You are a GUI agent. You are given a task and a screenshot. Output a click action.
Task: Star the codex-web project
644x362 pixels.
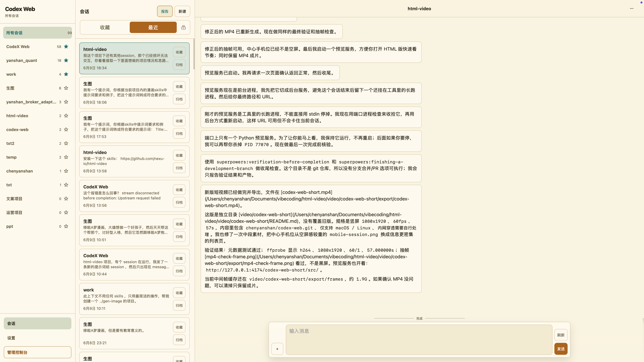[x=66, y=129]
